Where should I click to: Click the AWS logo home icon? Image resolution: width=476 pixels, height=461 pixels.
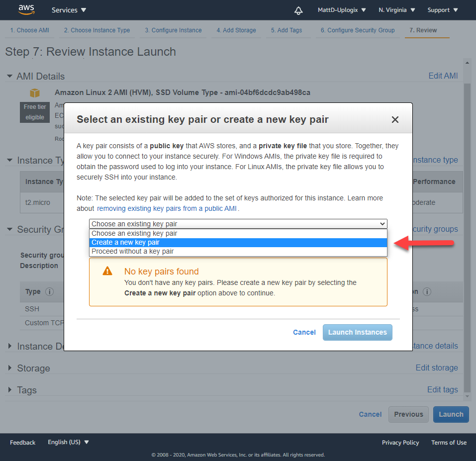point(26,9)
